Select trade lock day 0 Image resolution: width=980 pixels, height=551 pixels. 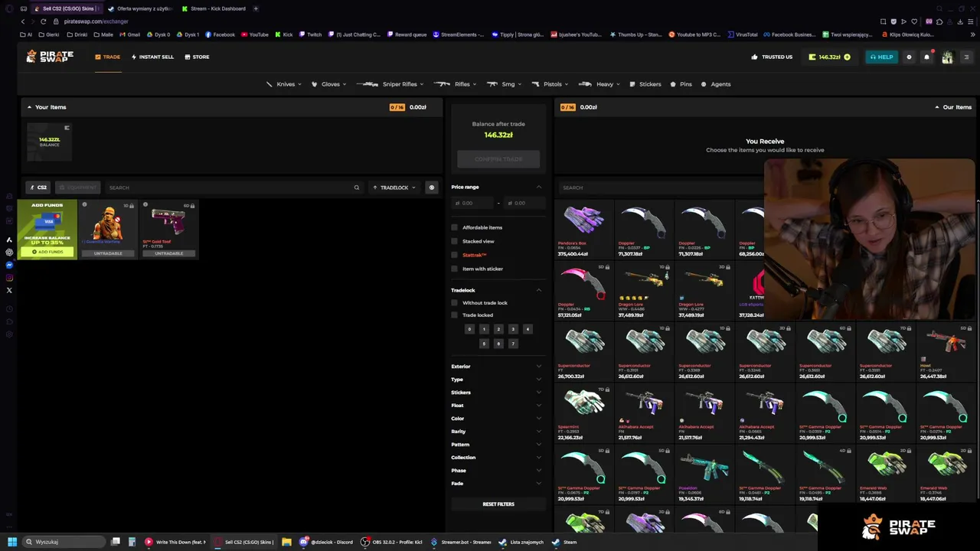point(469,329)
